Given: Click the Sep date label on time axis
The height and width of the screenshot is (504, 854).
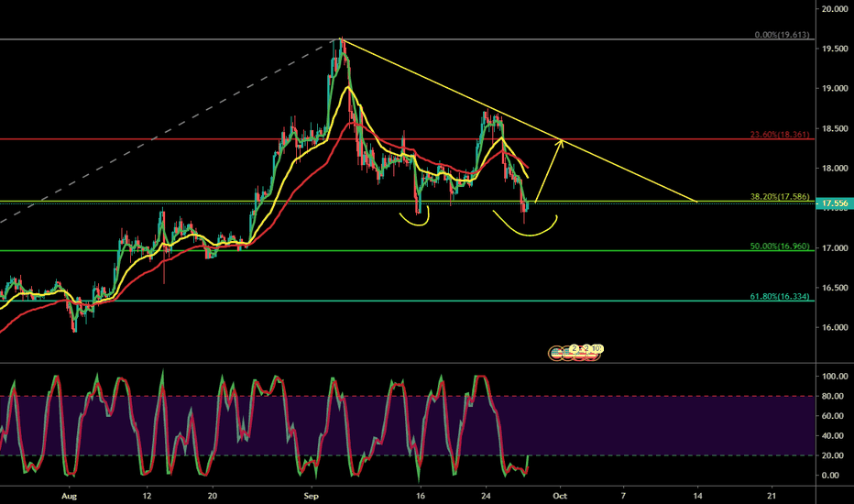Looking at the screenshot, I should [311, 496].
